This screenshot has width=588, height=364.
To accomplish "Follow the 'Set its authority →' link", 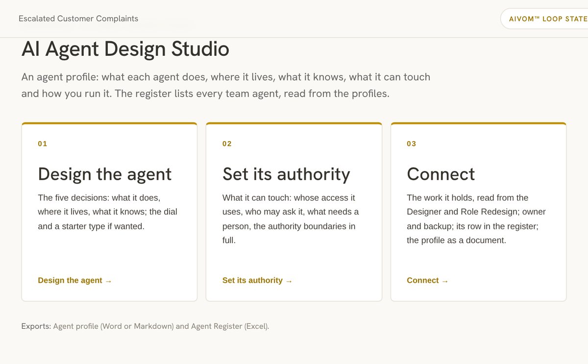I will pyautogui.click(x=257, y=280).
